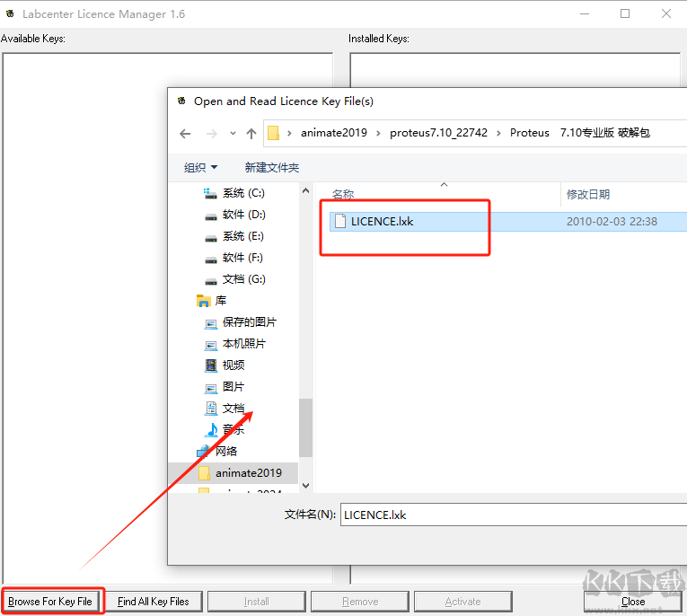The width and height of the screenshot is (687, 616).
Task: Sort by 修改日期 column header
Action: (x=588, y=194)
